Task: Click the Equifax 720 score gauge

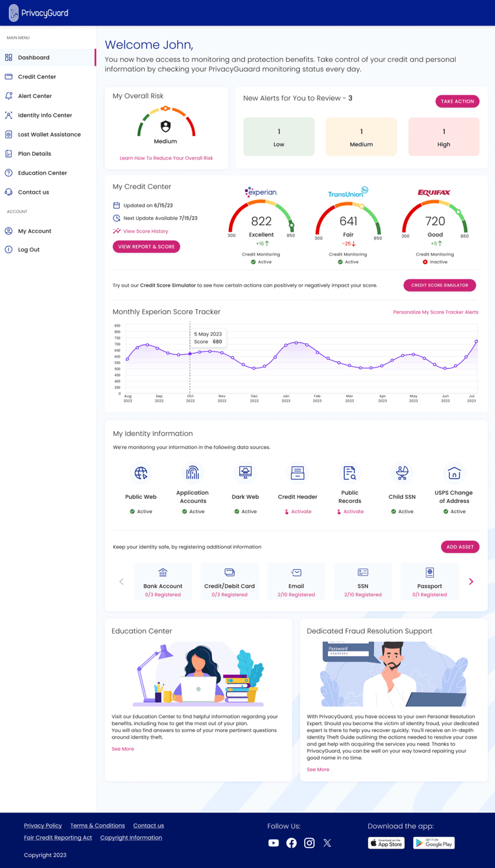Action: pos(435,220)
